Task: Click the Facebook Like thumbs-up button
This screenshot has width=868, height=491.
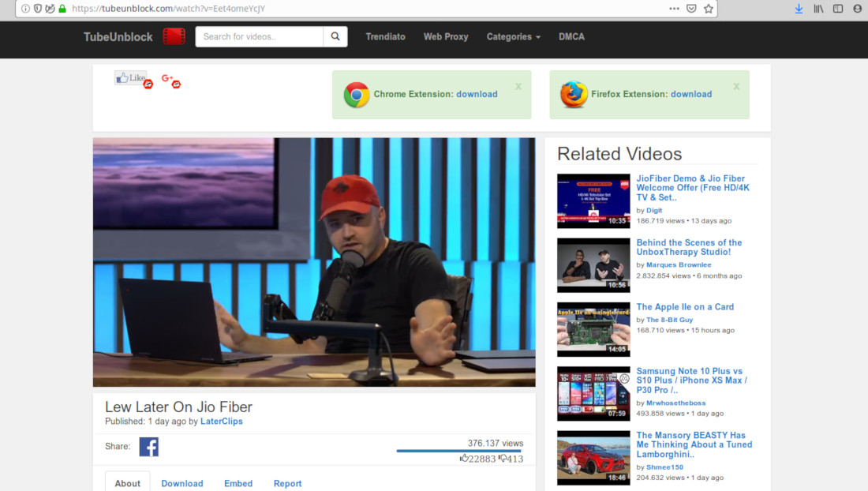Action: [131, 78]
